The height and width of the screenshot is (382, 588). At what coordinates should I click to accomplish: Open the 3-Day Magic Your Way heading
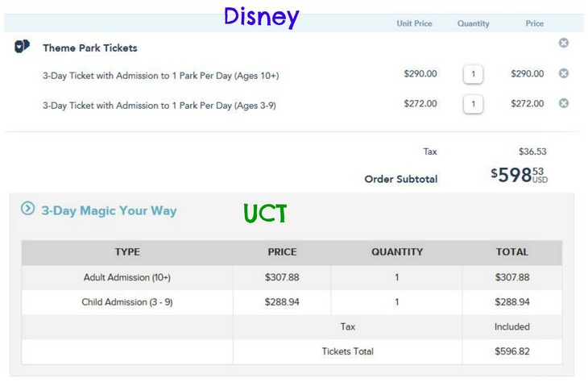coord(109,210)
